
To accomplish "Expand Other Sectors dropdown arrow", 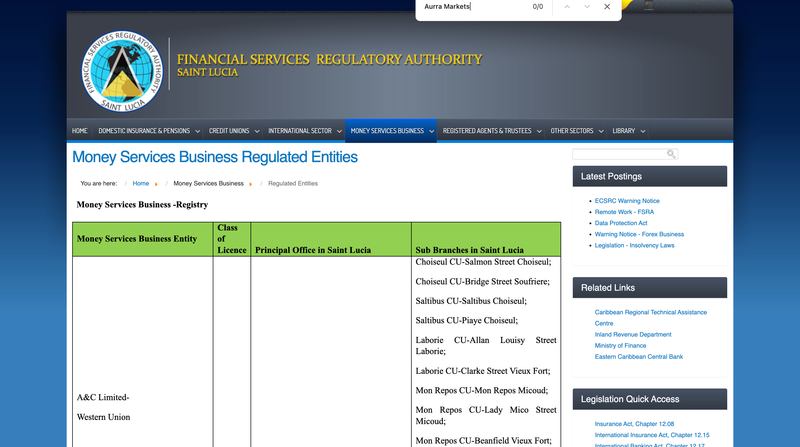I will 601,132.
